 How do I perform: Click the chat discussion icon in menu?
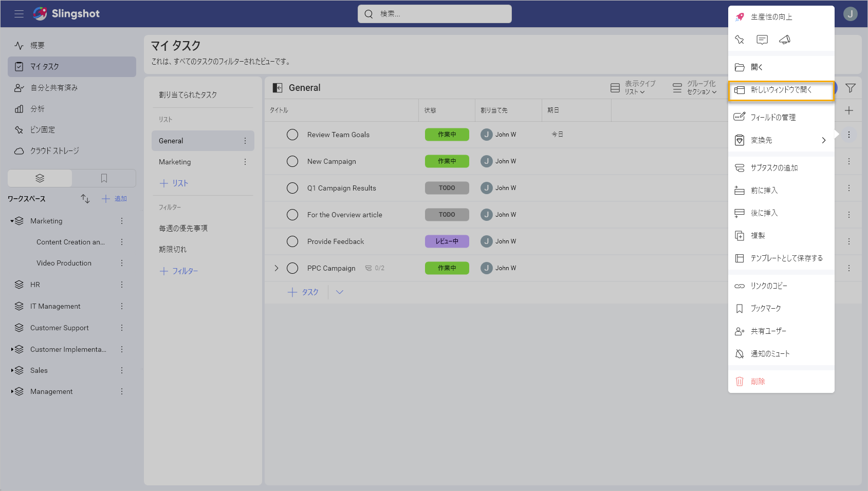[x=762, y=40]
